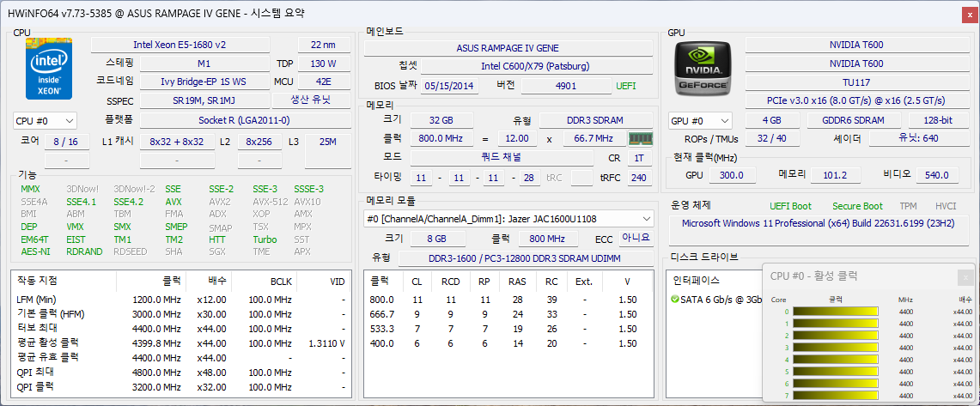The image size is (980, 406).
Task: Click the Intel Xeon E5-1680 v2 name field
Action: [x=180, y=45]
